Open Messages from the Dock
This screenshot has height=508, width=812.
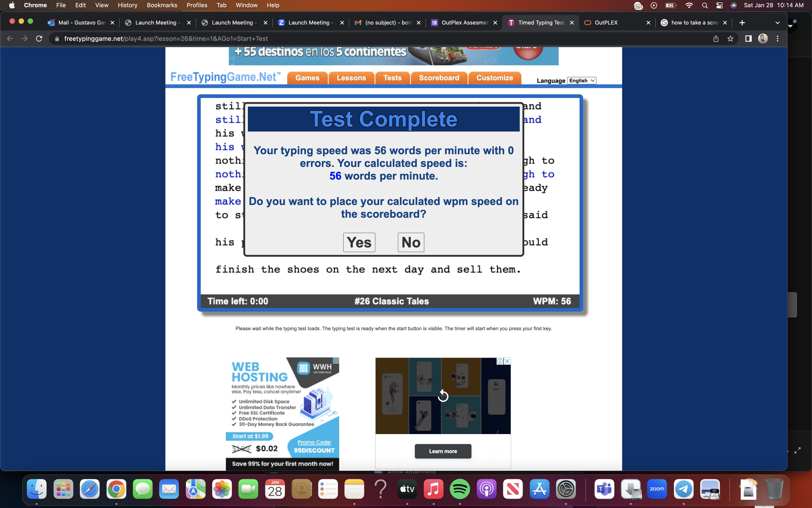143,489
